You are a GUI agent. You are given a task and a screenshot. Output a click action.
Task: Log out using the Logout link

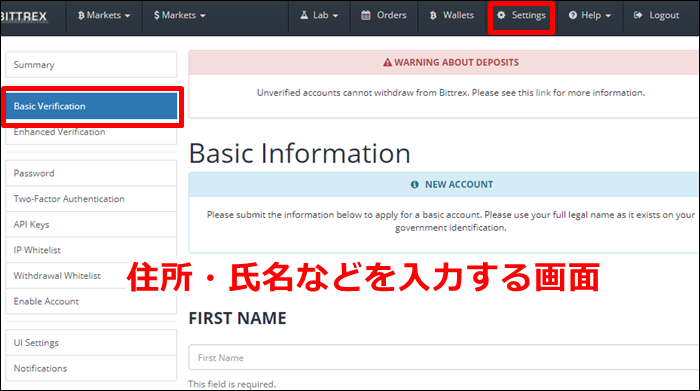click(x=656, y=16)
